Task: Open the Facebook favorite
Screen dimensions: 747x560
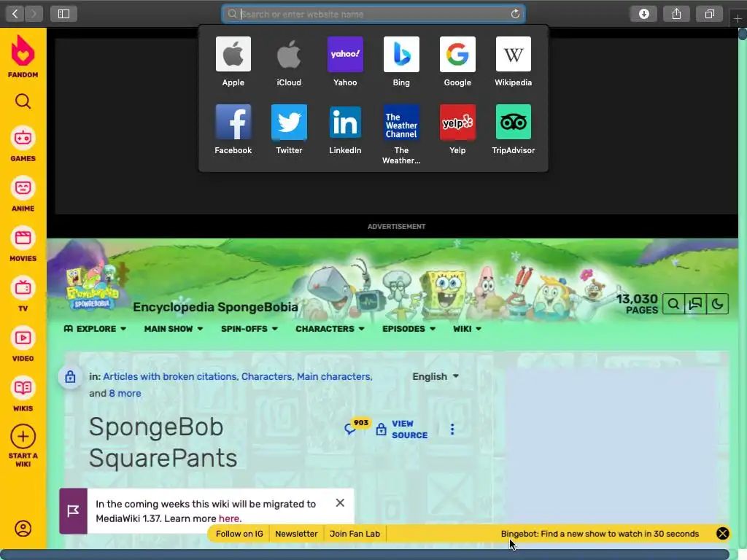Action: click(233, 129)
